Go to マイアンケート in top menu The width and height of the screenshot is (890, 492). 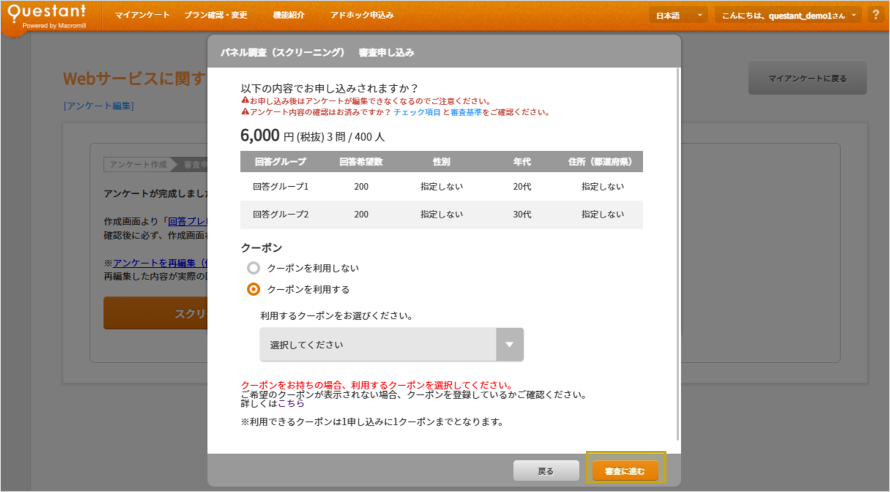coord(141,16)
